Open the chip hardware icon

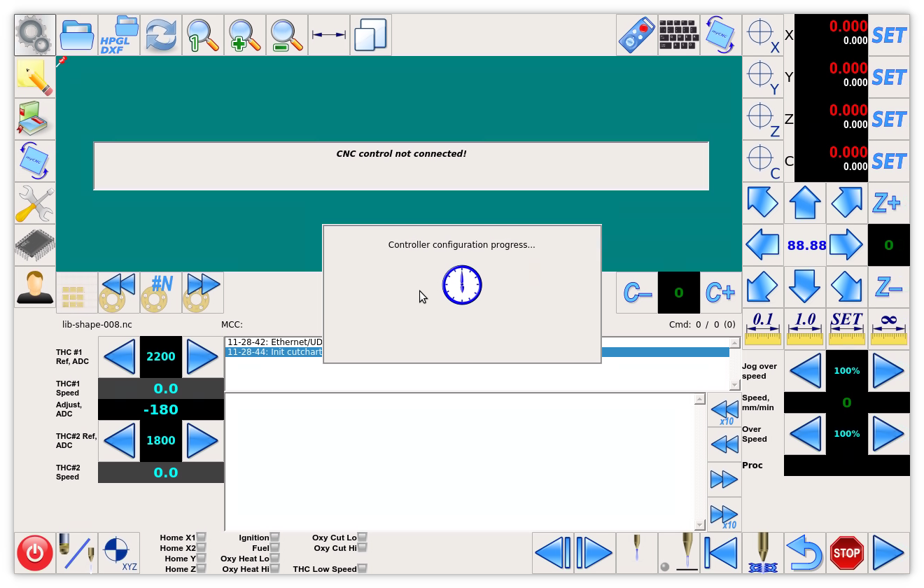click(34, 245)
